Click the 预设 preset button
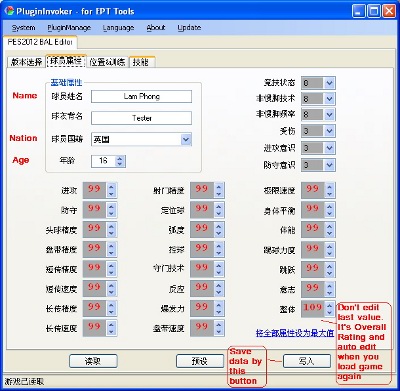This screenshot has height=391, width=400. tap(200, 361)
